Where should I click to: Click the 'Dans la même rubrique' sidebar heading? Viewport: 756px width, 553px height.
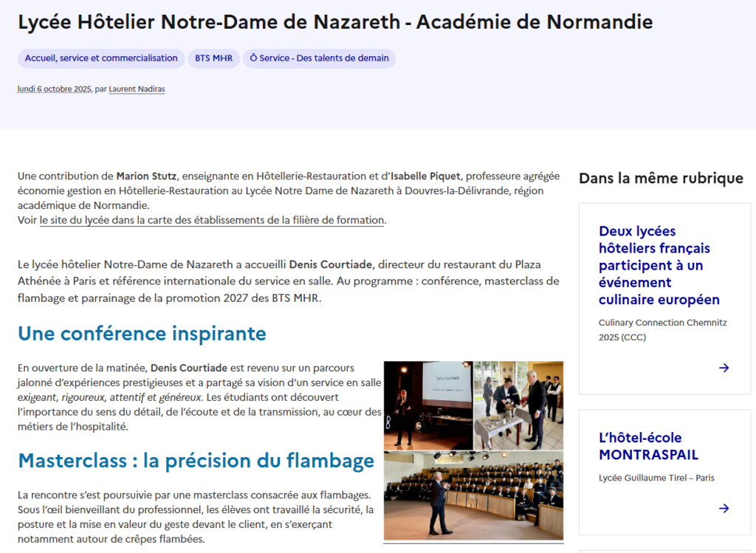[661, 178]
